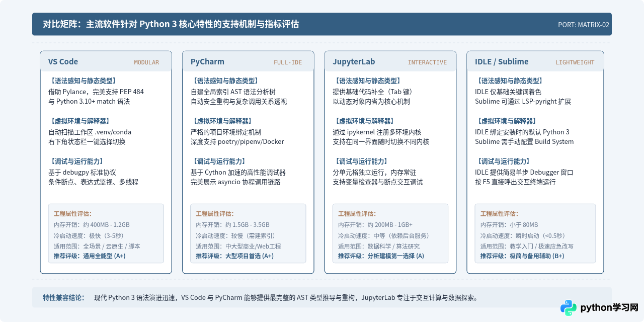This screenshot has height=322, width=644.
Task: Click IDLE 提供简易单步 Debugger 窗口
Action: pyautogui.click(x=524, y=172)
